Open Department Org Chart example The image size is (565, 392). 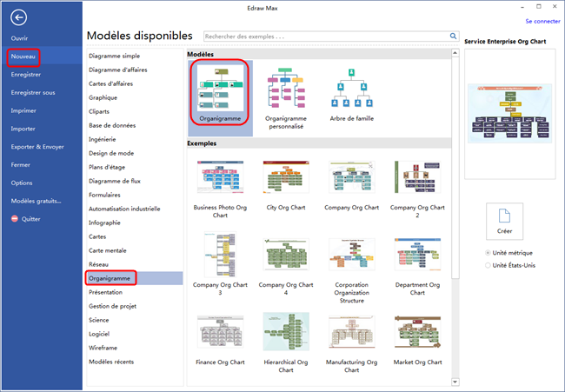(417, 255)
